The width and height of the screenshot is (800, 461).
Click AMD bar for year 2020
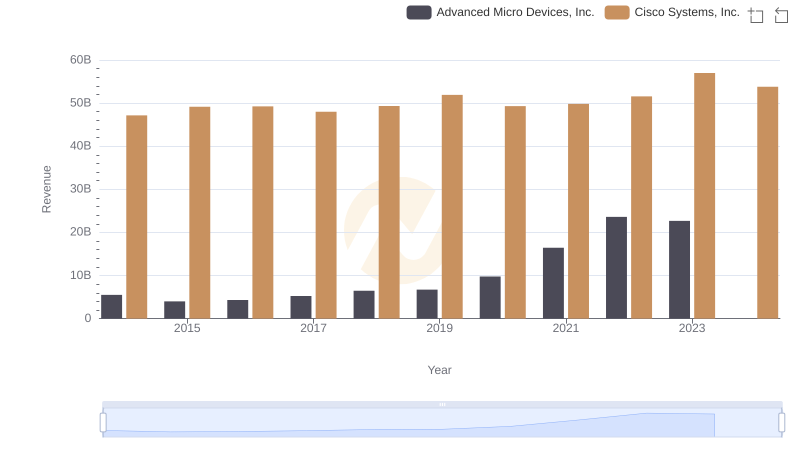pyautogui.click(x=490, y=297)
